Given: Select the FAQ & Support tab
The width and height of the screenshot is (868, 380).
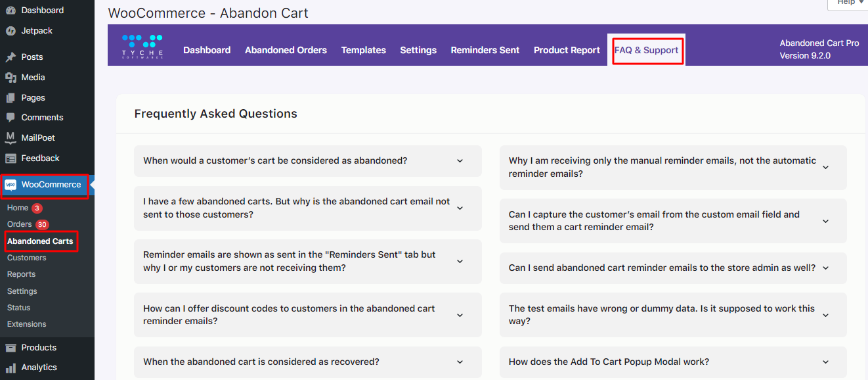Looking at the screenshot, I should pyautogui.click(x=647, y=50).
